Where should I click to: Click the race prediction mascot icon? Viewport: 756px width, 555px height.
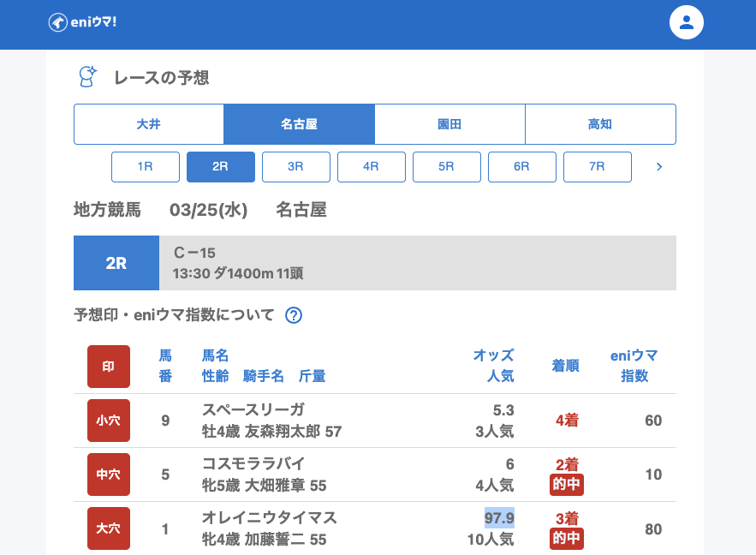[87, 77]
